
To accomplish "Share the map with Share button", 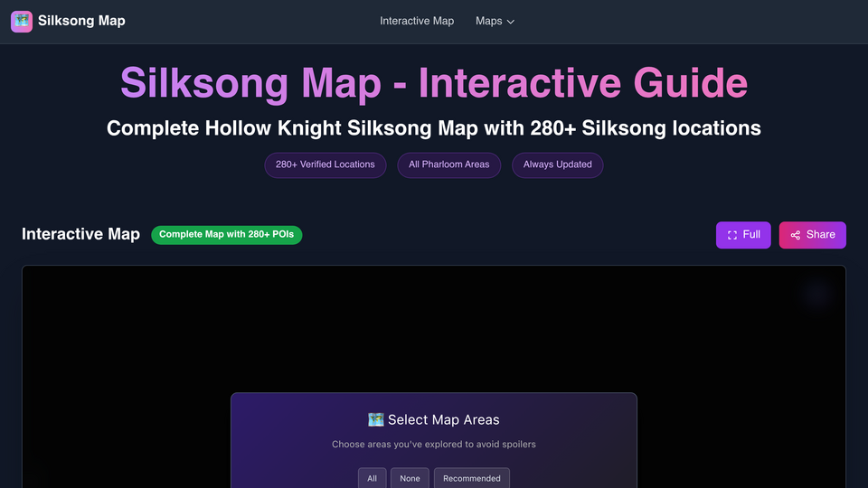I will [x=812, y=235].
